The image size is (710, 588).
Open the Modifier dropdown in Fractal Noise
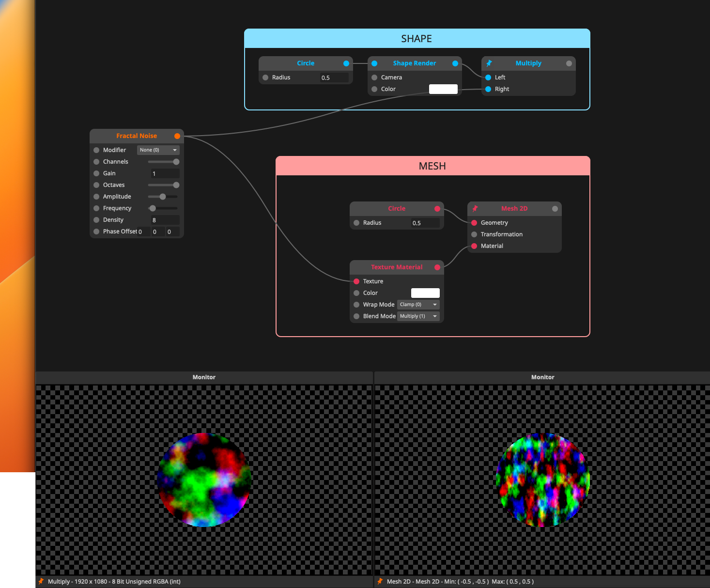coord(158,150)
